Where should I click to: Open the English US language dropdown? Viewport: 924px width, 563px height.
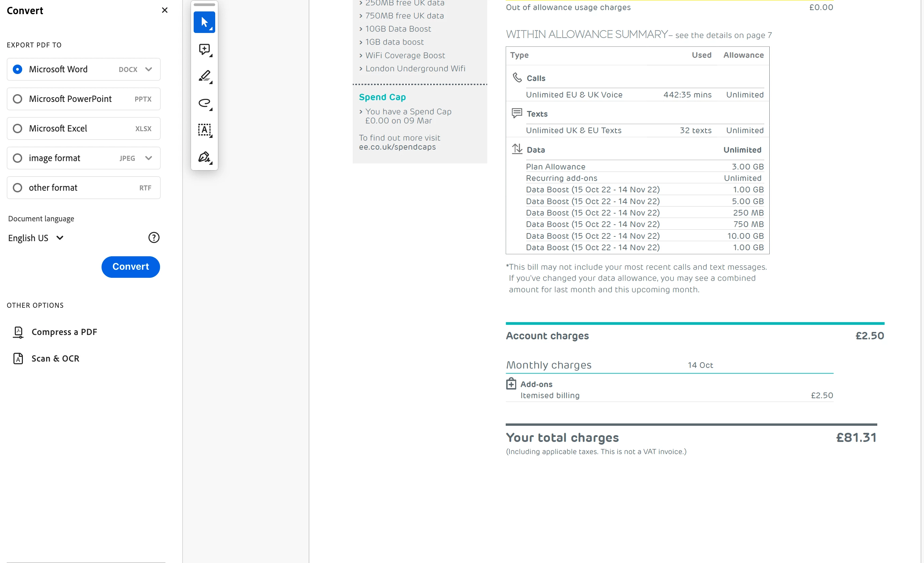(36, 238)
